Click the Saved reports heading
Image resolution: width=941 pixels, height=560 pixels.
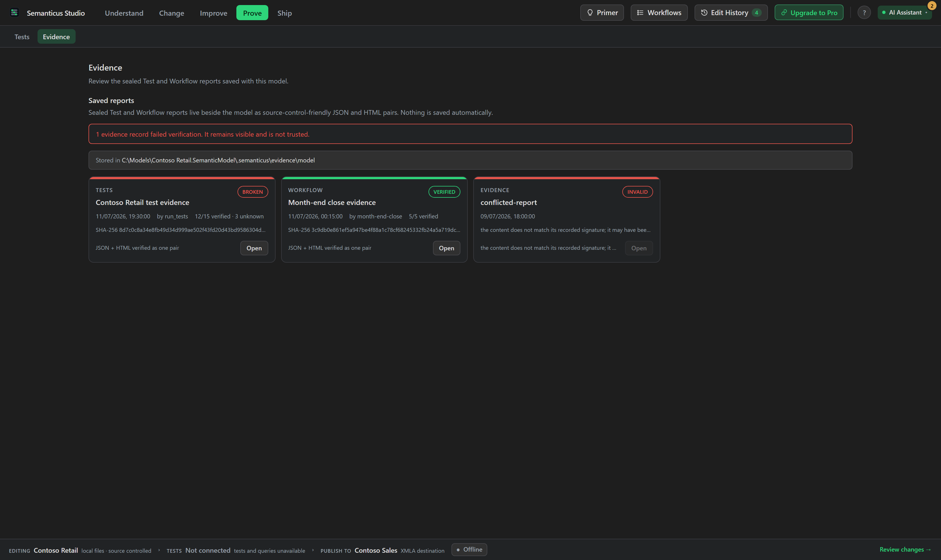(x=111, y=100)
